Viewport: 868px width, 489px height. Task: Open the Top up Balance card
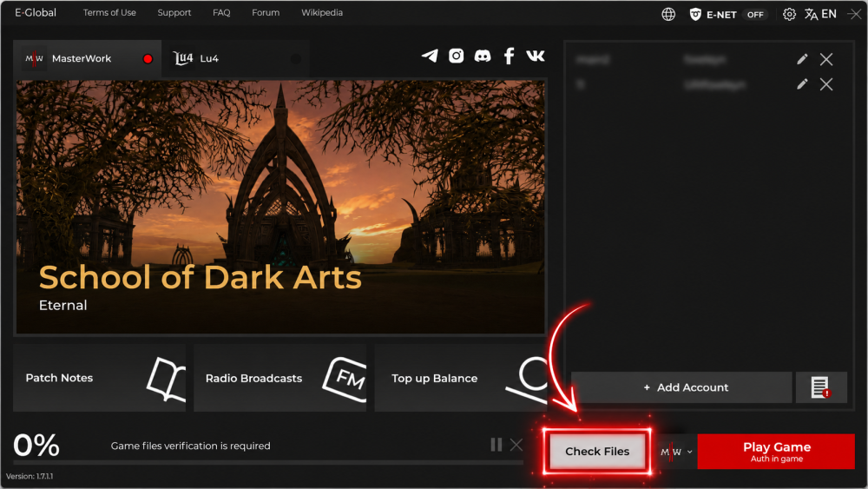coord(461,378)
